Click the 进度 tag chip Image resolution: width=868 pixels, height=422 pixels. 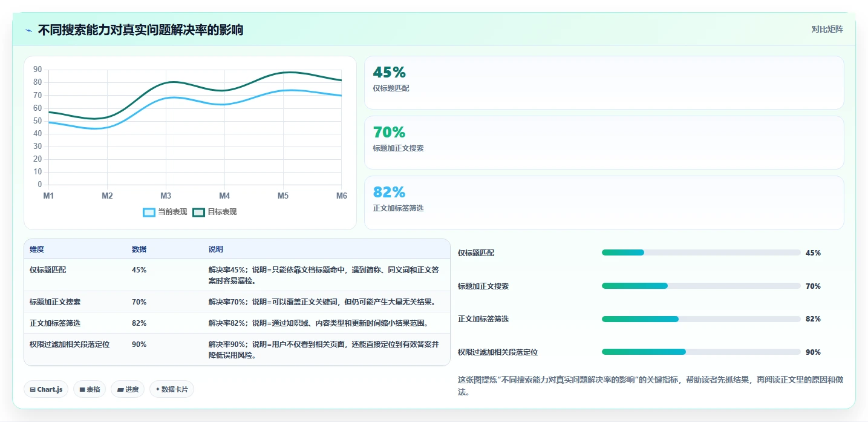128,389
